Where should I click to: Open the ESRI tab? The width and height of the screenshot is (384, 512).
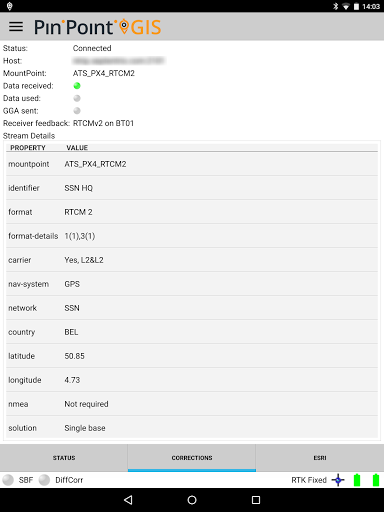pos(320,458)
